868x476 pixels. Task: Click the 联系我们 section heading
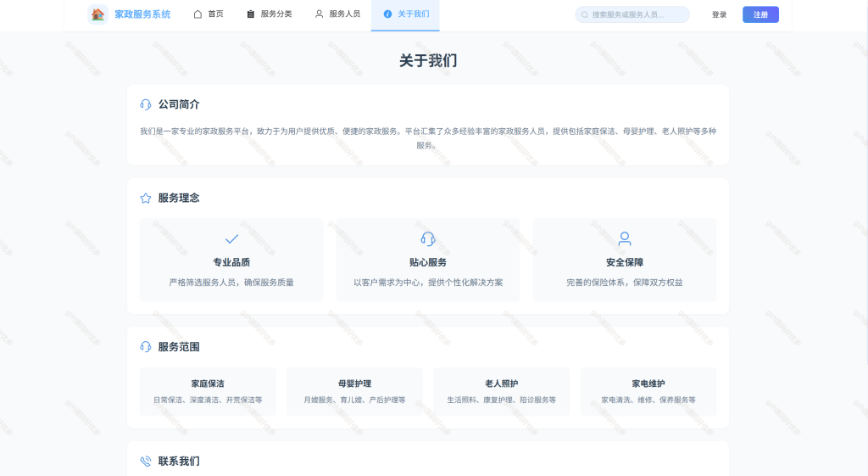click(x=179, y=461)
